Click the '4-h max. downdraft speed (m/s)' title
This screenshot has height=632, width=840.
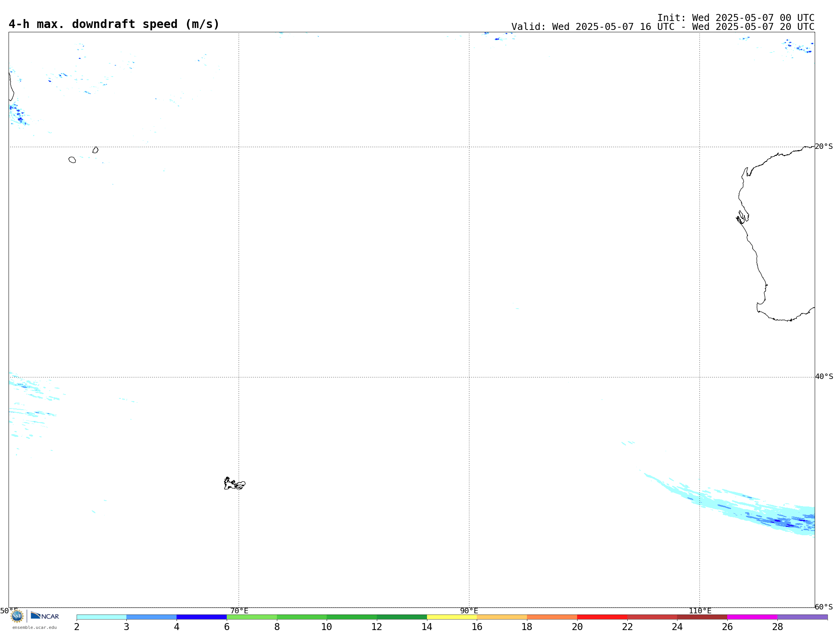pos(114,24)
